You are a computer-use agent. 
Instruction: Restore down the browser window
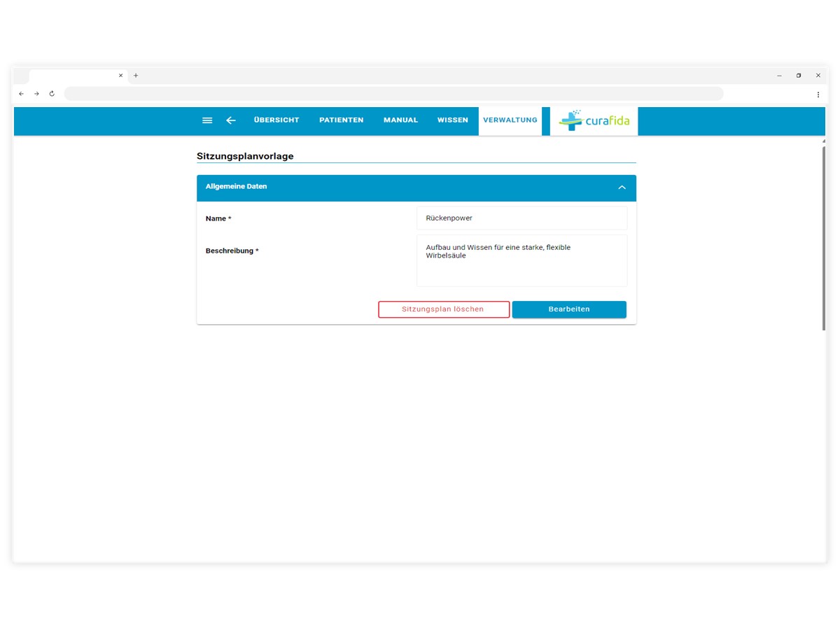tap(799, 76)
